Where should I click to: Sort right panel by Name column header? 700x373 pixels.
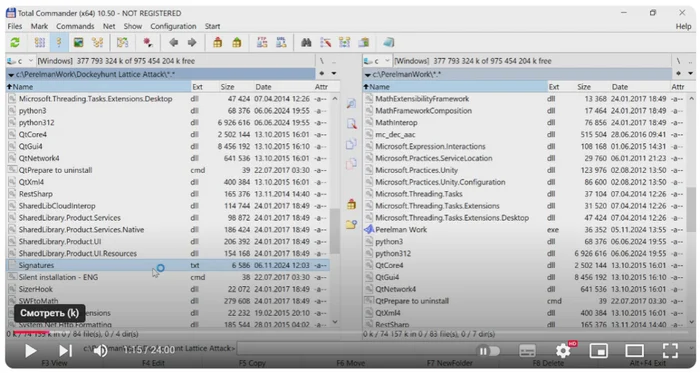coord(455,87)
